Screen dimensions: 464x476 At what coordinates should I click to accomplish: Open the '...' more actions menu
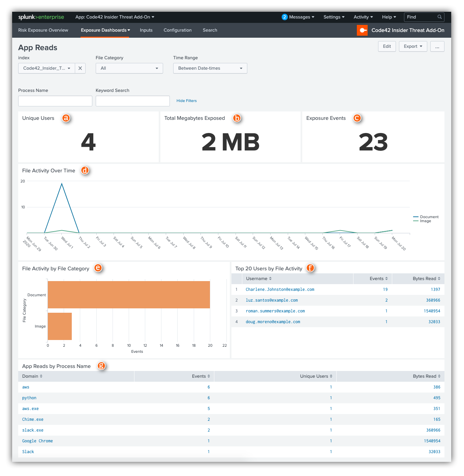tap(437, 46)
